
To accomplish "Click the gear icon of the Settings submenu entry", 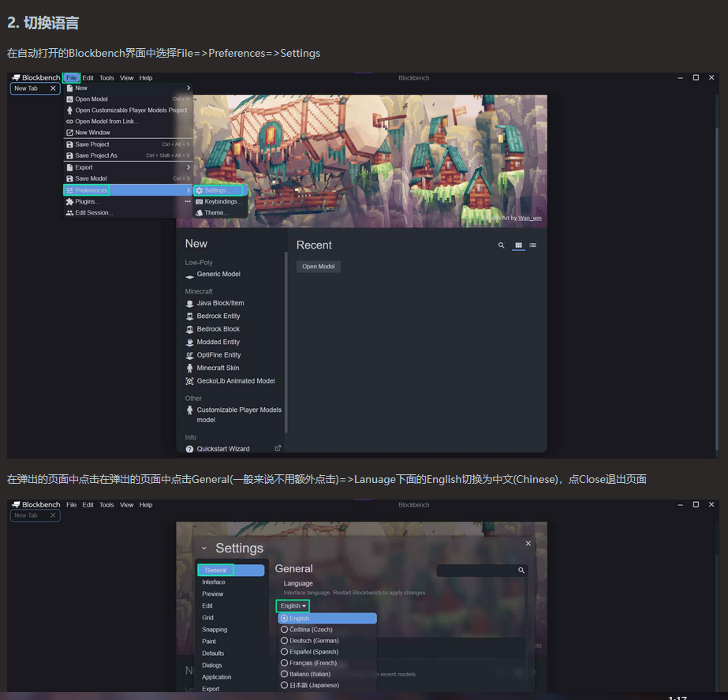I will [x=200, y=190].
